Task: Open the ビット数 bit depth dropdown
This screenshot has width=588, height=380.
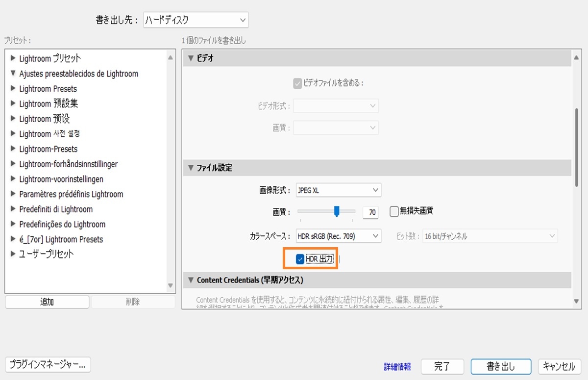Action: tap(490, 235)
